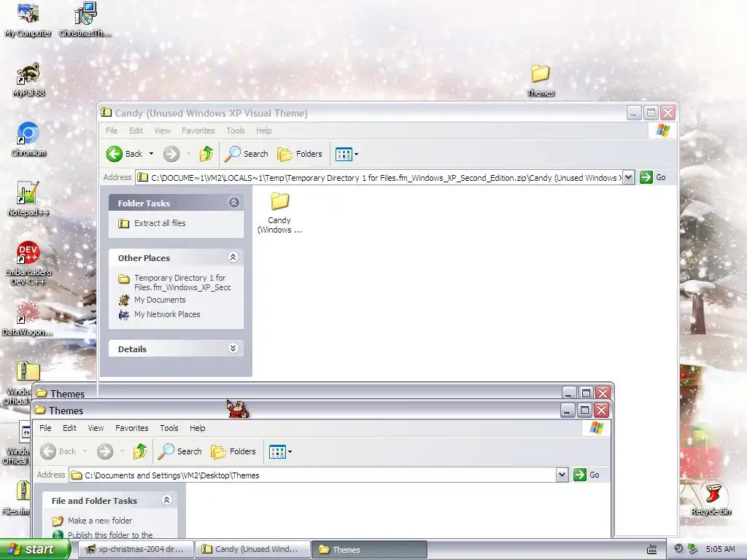Expand the Details panel
The image size is (747, 560).
[233, 348]
